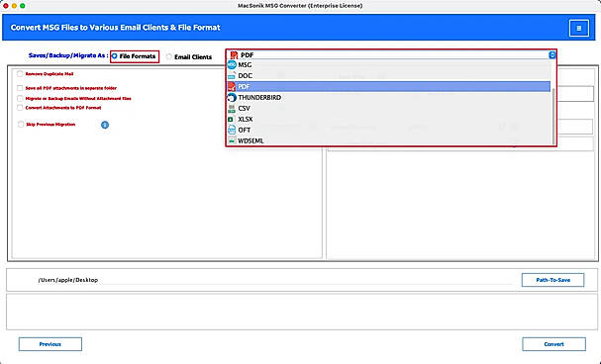601x364 pixels.
Task: Enable Remove Duplicate Mail checkbox
Action: pyautogui.click(x=20, y=74)
